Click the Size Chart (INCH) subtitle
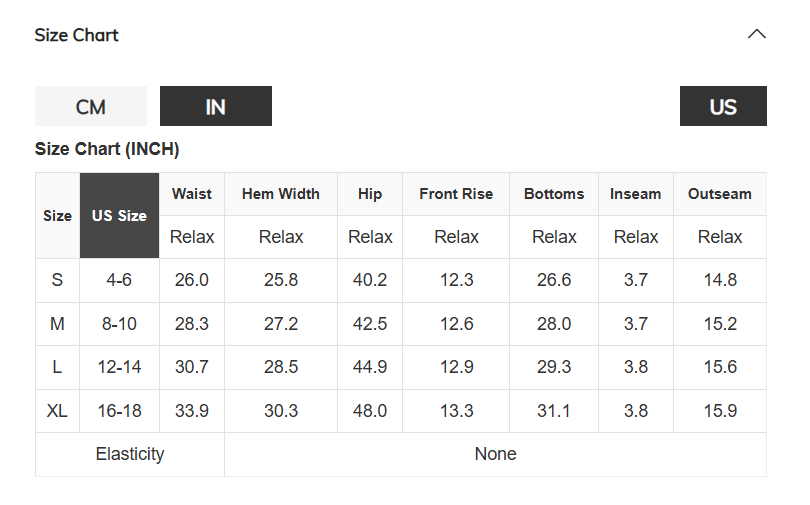The image size is (810, 505). click(x=107, y=149)
